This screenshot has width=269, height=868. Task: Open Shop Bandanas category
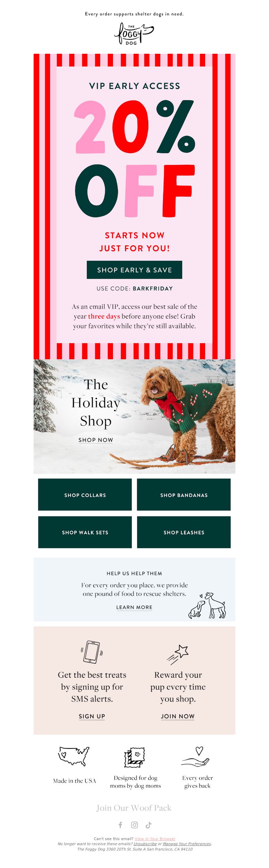coord(184,495)
